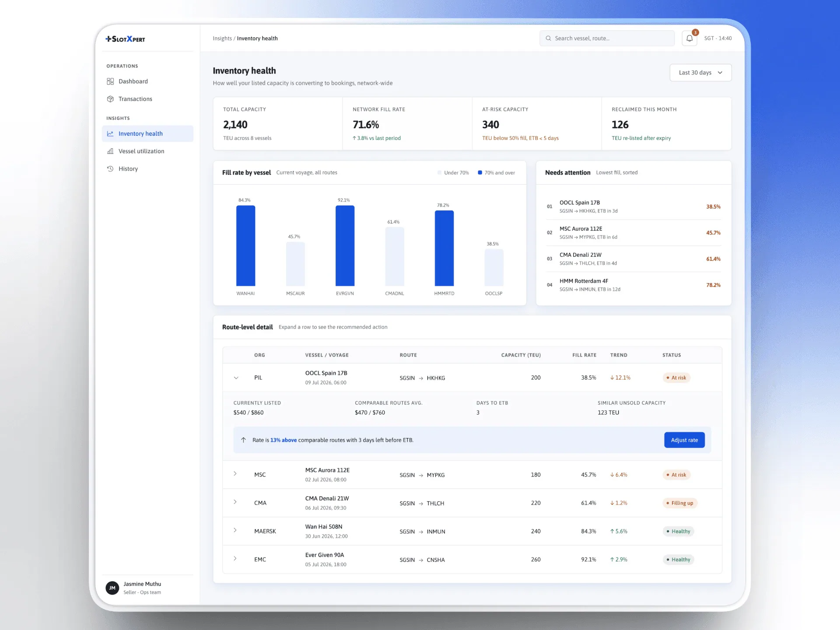Open Vessel utilization page
Viewport: 840px width, 630px height.
coord(147,151)
